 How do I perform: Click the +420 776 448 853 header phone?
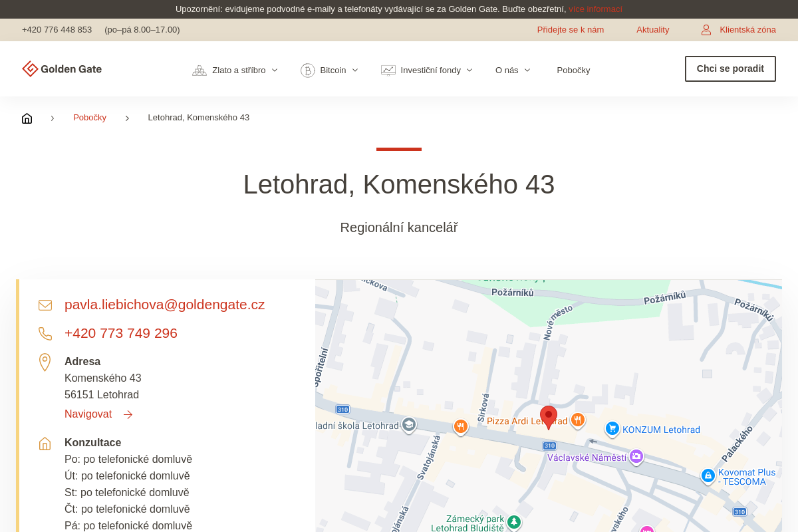point(57,30)
